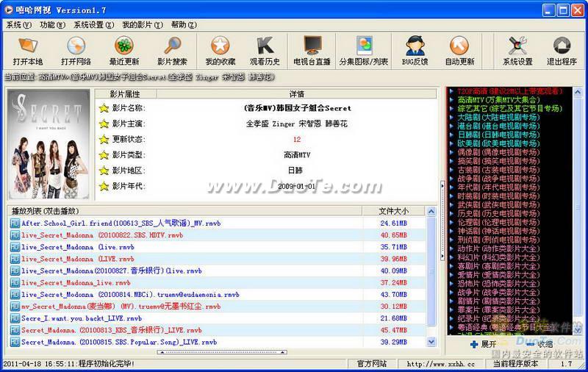588x372 pixels.
Task: Click the star icon beside 影片年代
Action: pyautogui.click(x=104, y=186)
